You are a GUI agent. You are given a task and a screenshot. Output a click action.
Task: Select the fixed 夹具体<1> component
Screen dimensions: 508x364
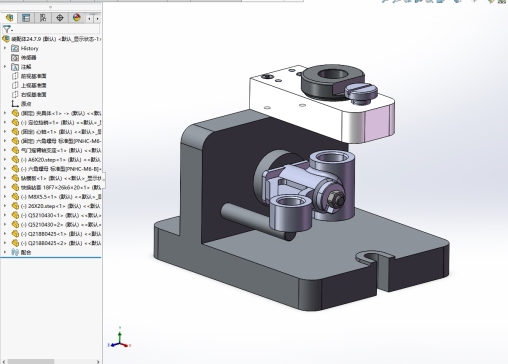pyautogui.click(x=56, y=113)
